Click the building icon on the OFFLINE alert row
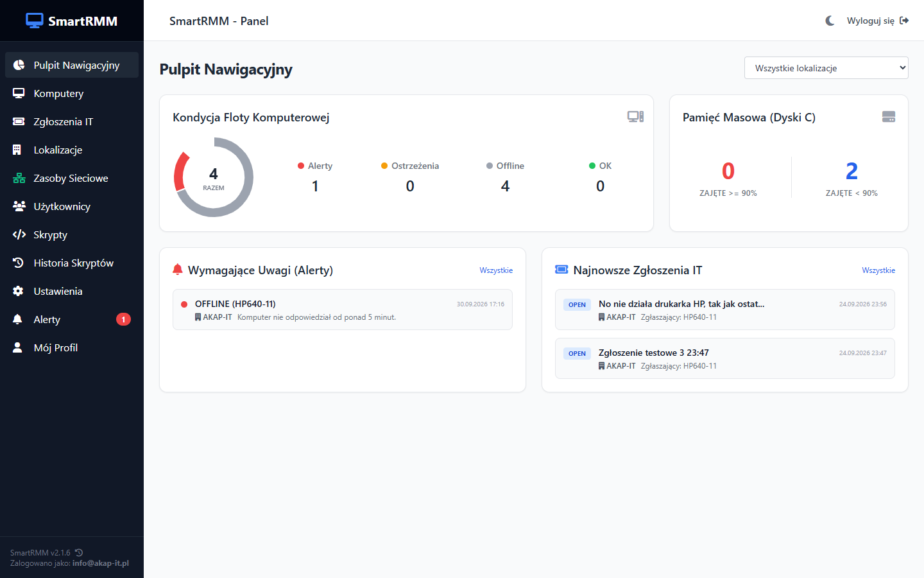 (x=198, y=317)
